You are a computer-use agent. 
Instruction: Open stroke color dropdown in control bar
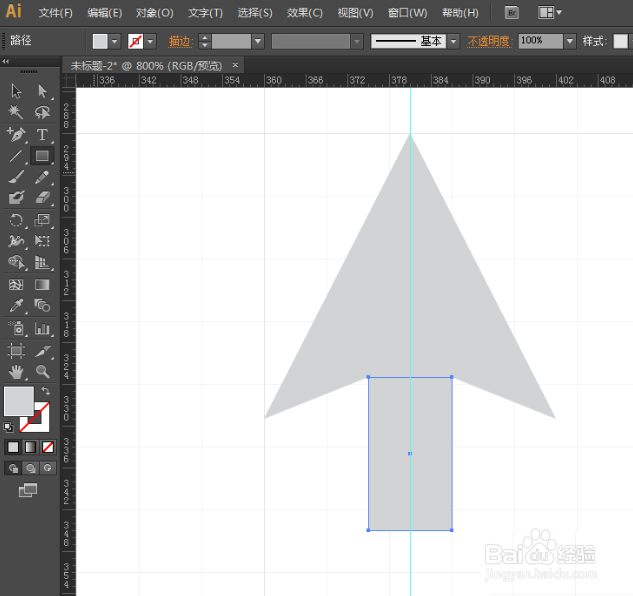pos(151,41)
